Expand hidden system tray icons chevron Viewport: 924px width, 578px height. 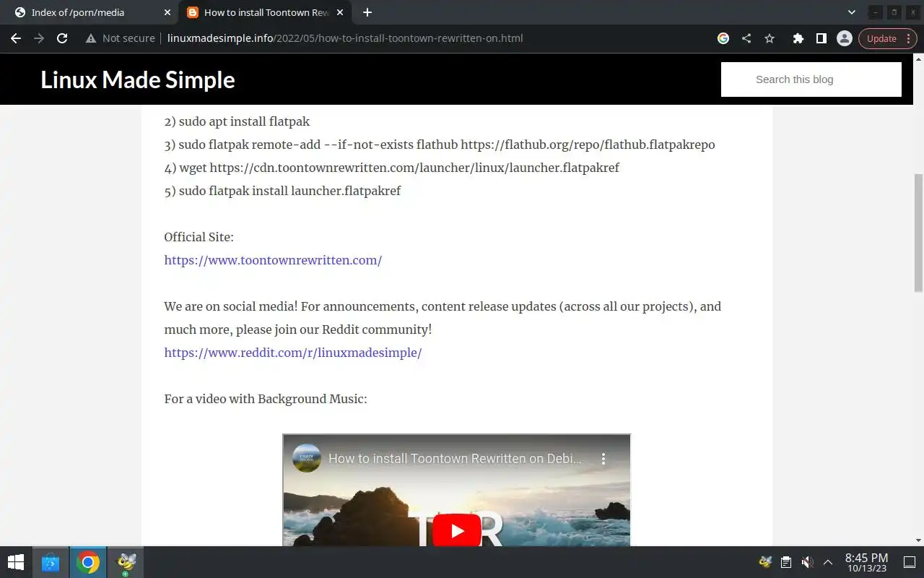(828, 562)
